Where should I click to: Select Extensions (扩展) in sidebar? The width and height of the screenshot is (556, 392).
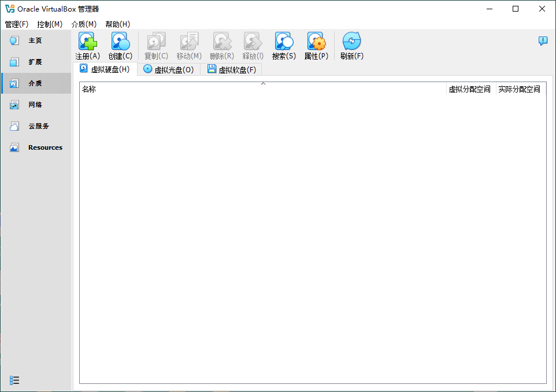click(35, 62)
